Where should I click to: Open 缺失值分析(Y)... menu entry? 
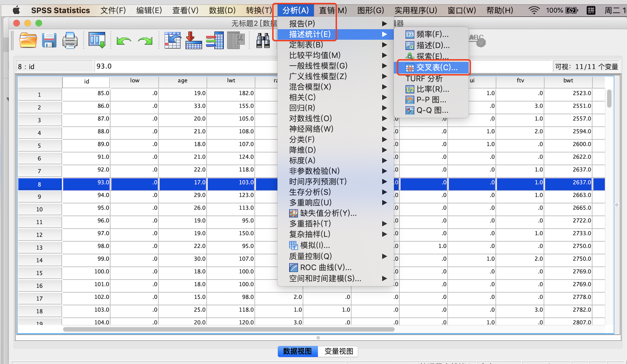(x=336, y=213)
